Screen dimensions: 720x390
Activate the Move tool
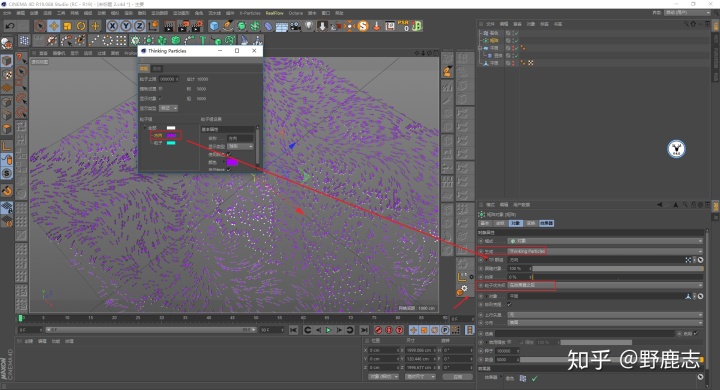pos(54,26)
